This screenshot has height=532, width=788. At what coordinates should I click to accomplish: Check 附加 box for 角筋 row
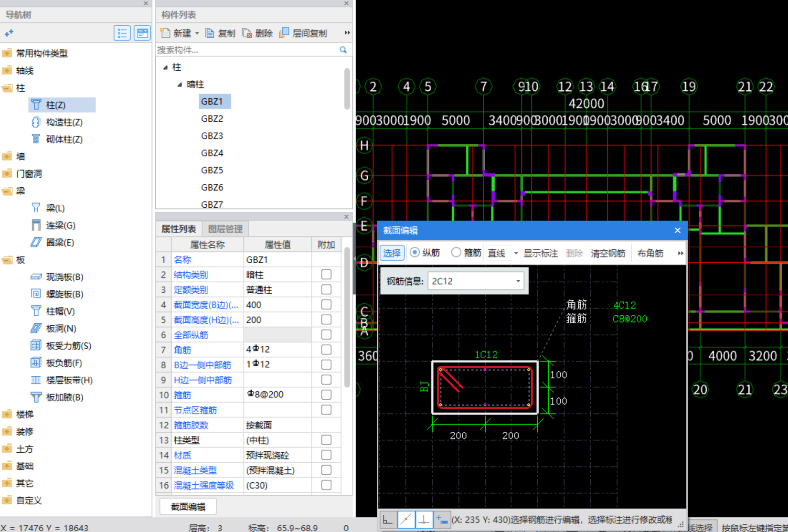[x=326, y=350]
